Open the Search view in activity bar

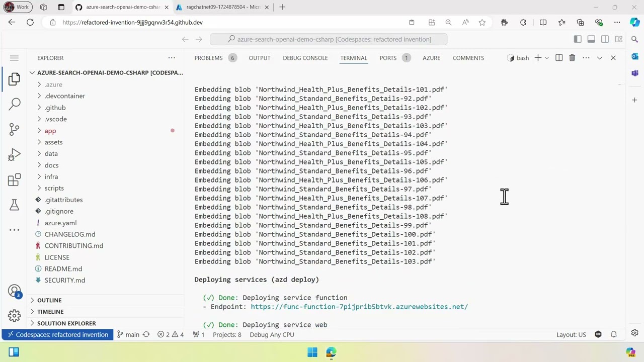(14, 104)
